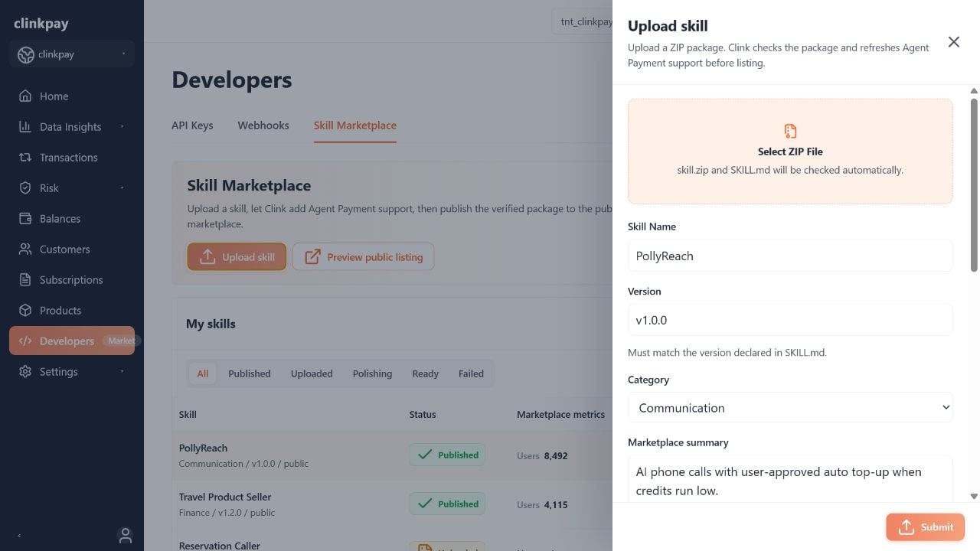Open Balances in the sidebar
Screen dimensions: 980x551
coord(72,219)
